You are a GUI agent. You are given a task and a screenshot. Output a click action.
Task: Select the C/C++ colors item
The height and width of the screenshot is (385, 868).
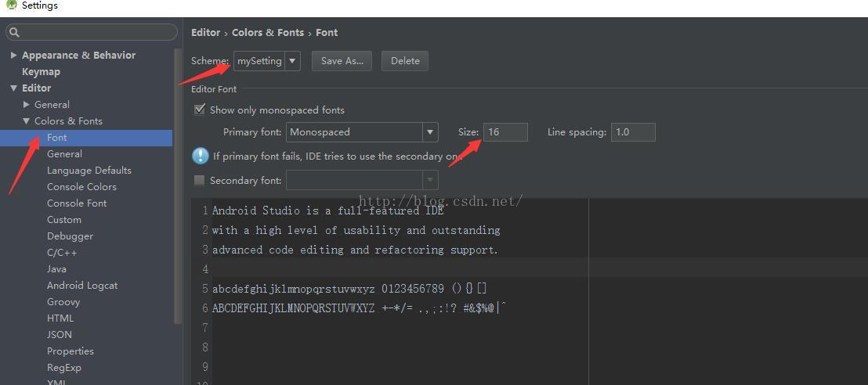pos(62,253)
